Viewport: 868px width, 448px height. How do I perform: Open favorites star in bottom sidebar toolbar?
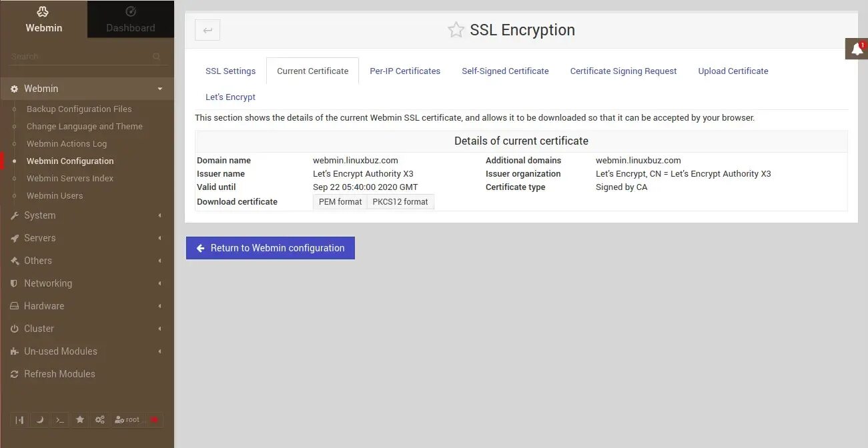coord(80,419)
